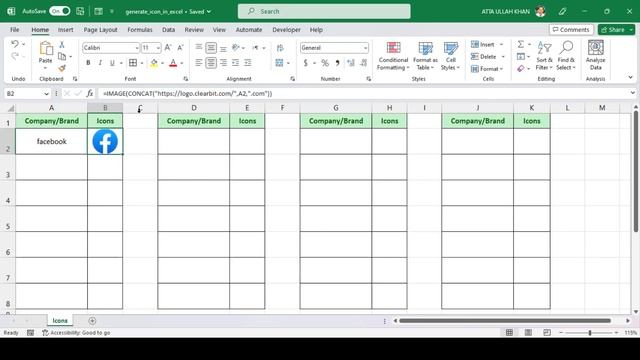Collapse the ribbon with chevron

tap(630, 77)
